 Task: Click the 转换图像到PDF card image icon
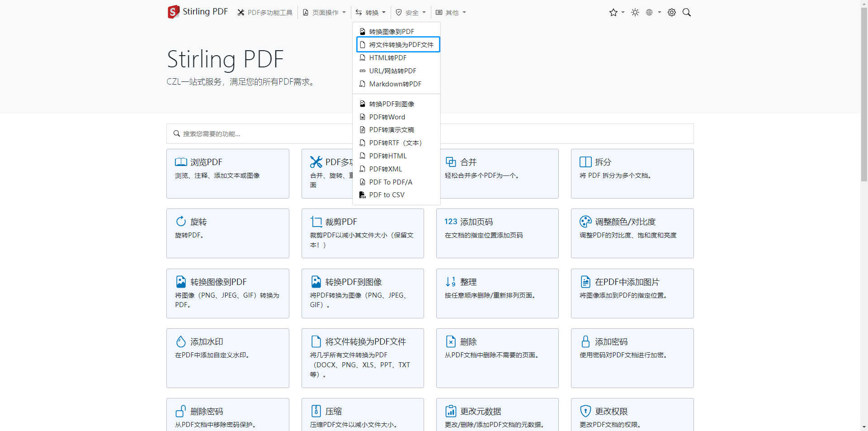point(181,282)
